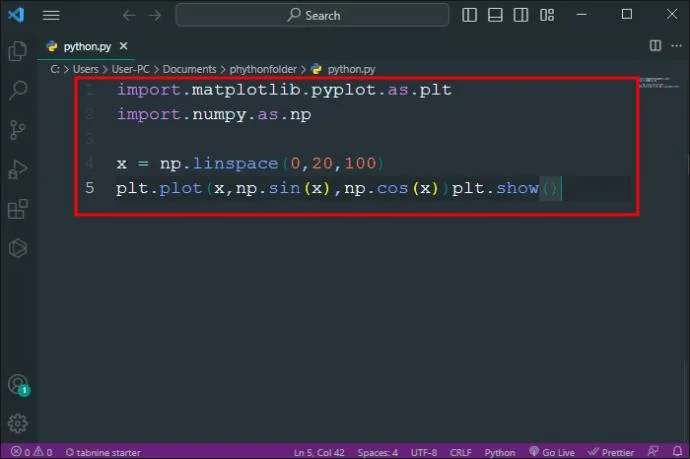Toggle the primary side bar layout icon
690x459 pixels.
(469, 15)
